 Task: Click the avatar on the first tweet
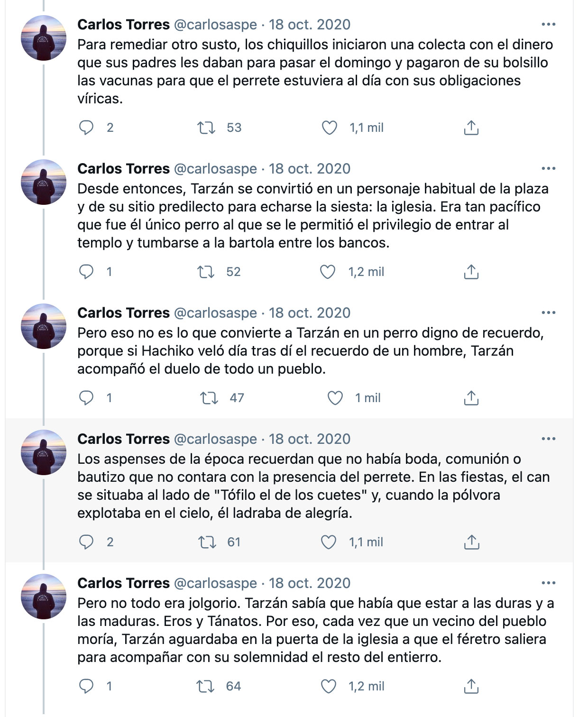point(44,38)
